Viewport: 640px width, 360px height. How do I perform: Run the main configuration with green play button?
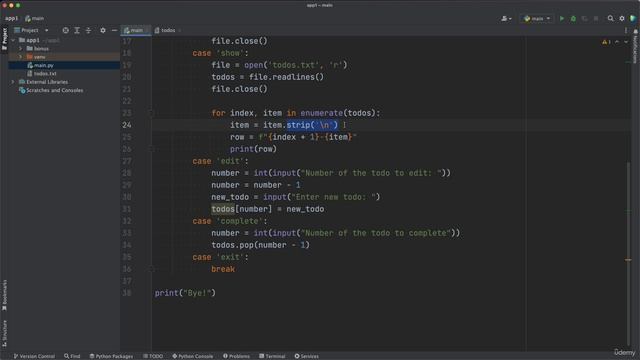pyautogui.click(x=562, y=18)
